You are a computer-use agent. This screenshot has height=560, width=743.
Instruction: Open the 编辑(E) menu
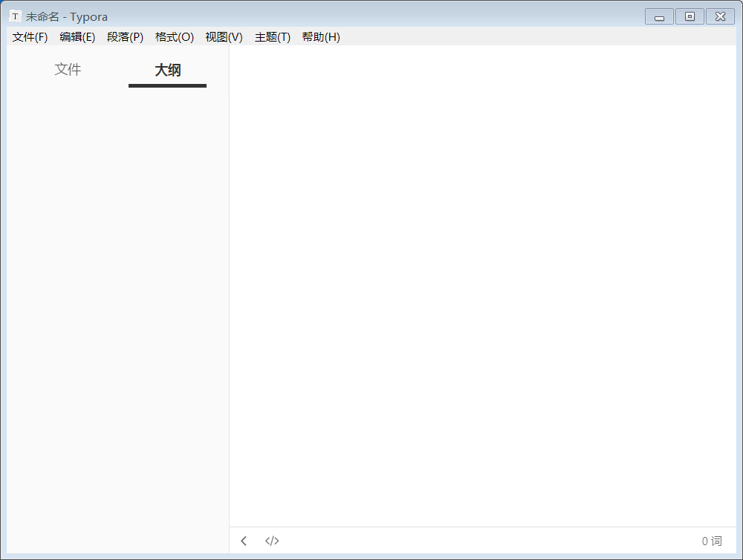point(77,37)
